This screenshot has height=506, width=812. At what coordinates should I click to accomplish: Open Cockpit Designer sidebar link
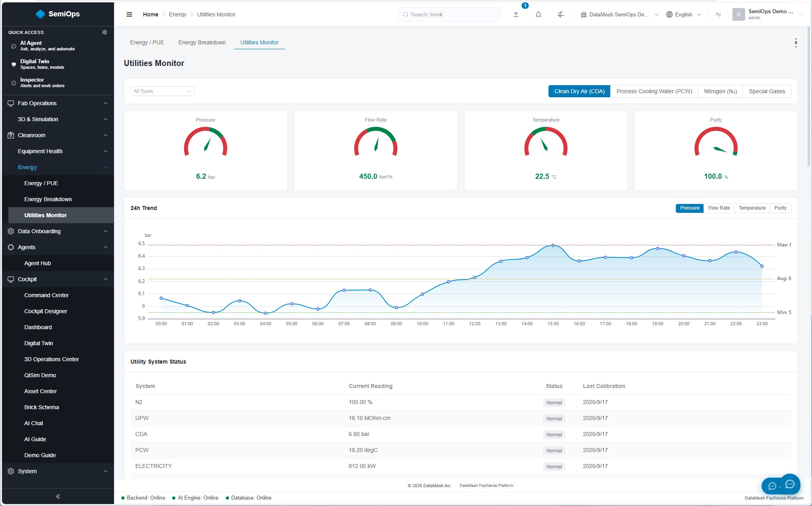61,311
